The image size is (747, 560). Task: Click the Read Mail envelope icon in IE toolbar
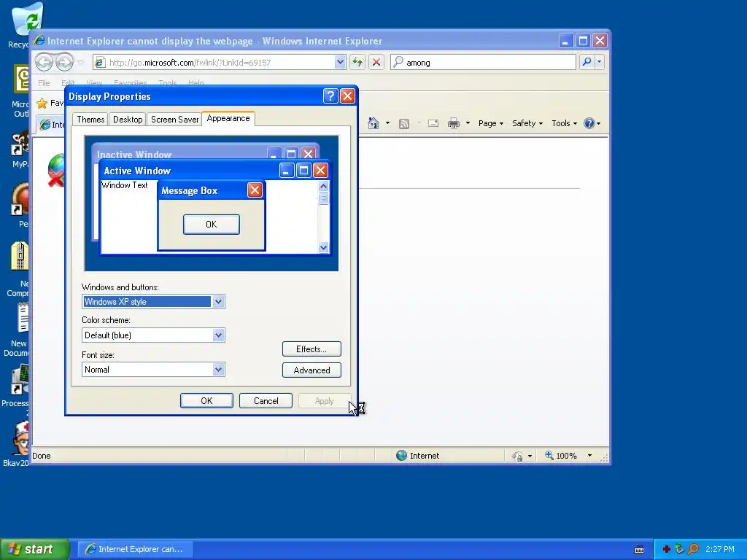(433, 123)
